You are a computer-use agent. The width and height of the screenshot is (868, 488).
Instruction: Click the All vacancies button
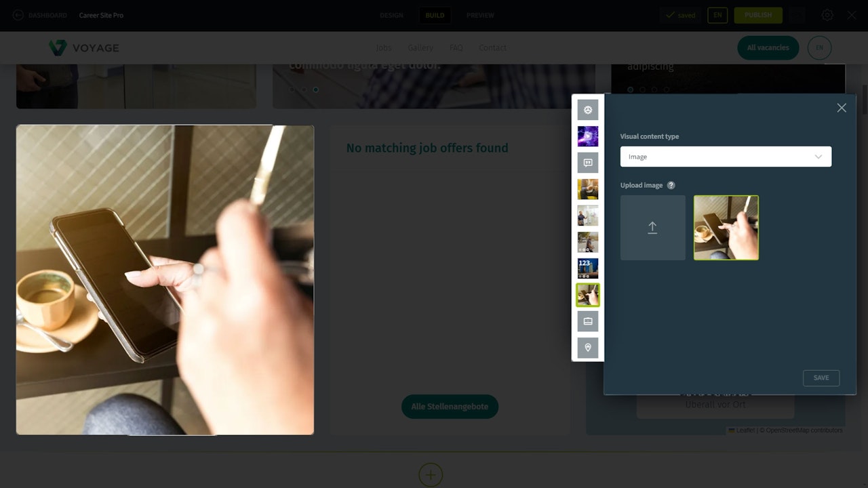(x=768, y=47)
